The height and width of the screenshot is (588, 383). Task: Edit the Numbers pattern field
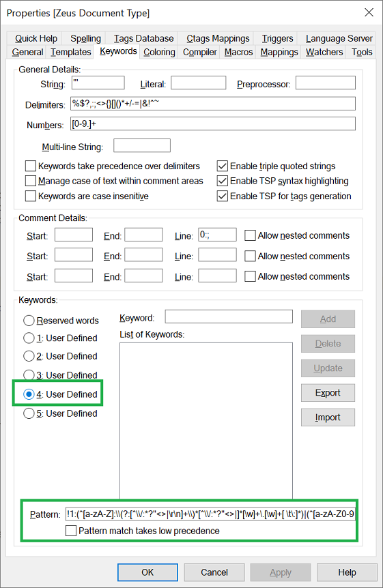(x=213, y=123)
